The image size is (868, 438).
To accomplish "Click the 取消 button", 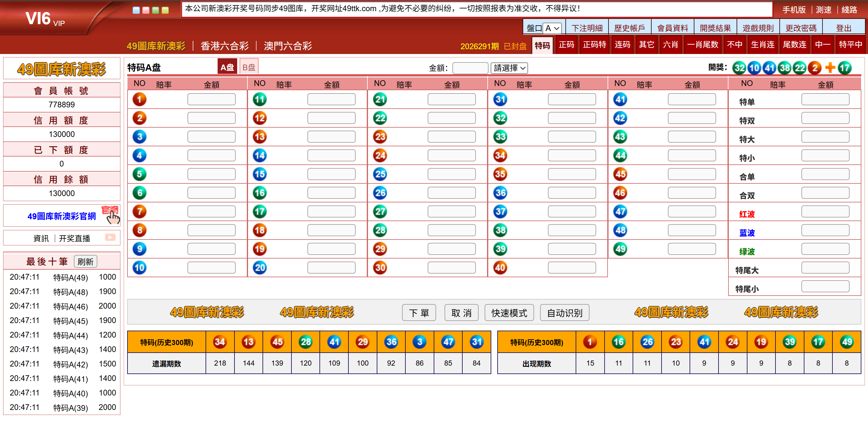I will click(461, 313).
